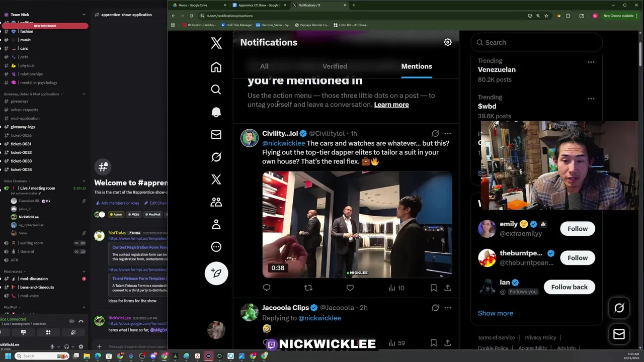Open Discord cars channel
The width and height of the screenshot is (644, 362).
pyautogui.click(x=24, y=48)
